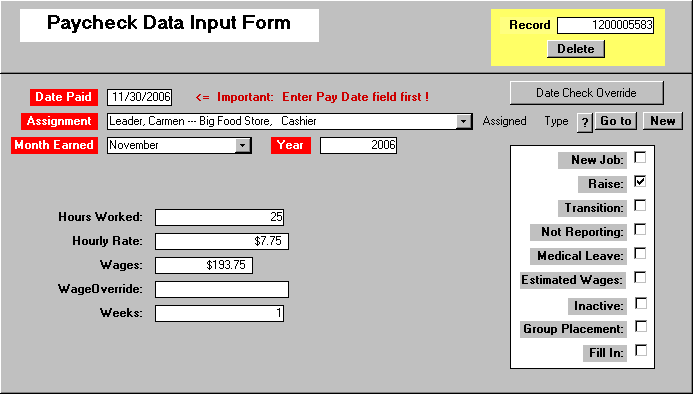Uncheck the Raise checkbox
This screenshot has height=394, width=693.
pos(640,181)
